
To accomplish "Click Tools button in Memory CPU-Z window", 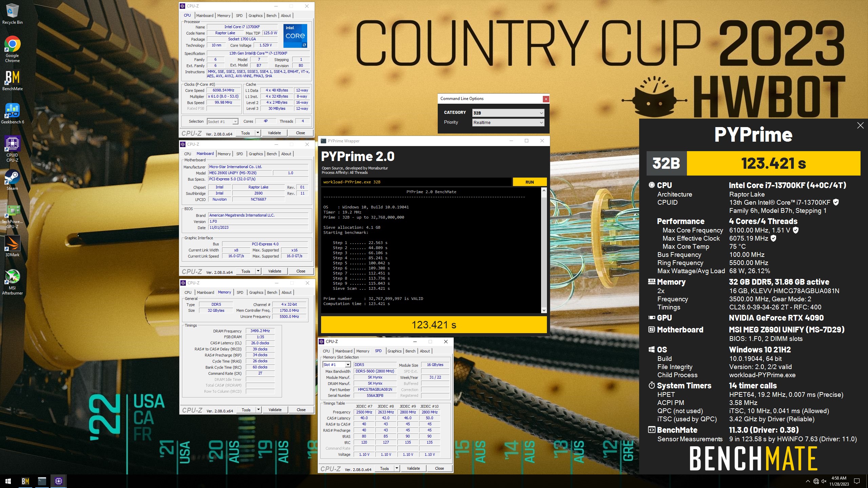I will tap(246, 410).
